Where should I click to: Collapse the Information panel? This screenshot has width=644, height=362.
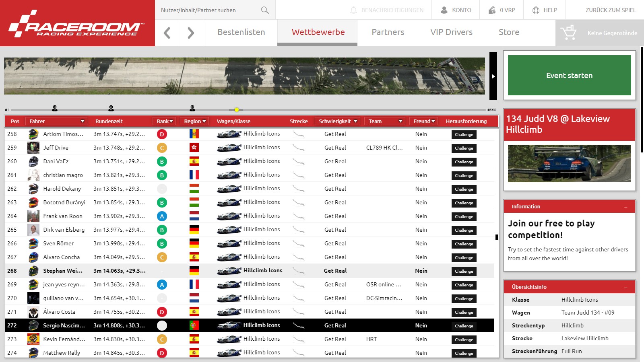click(626, 207)
